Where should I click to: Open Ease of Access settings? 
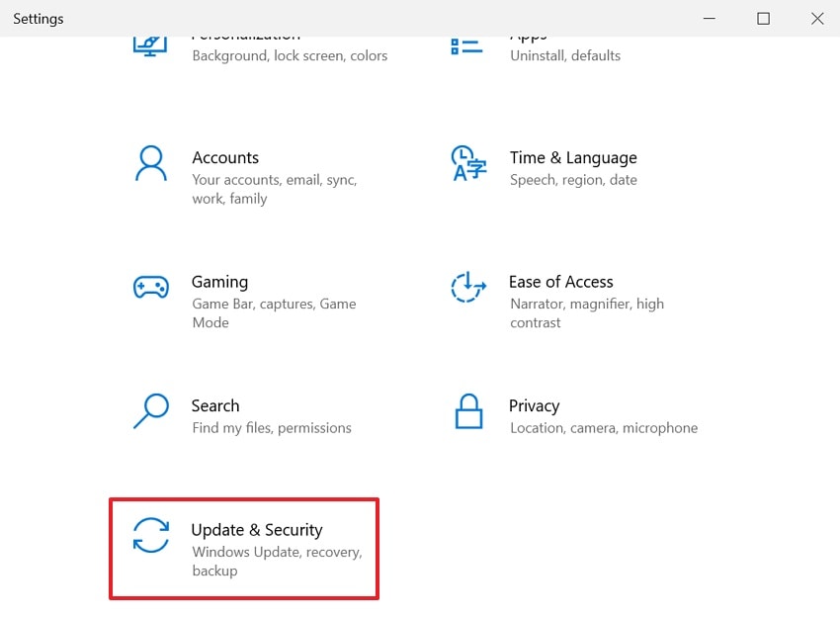click(560, 282)
